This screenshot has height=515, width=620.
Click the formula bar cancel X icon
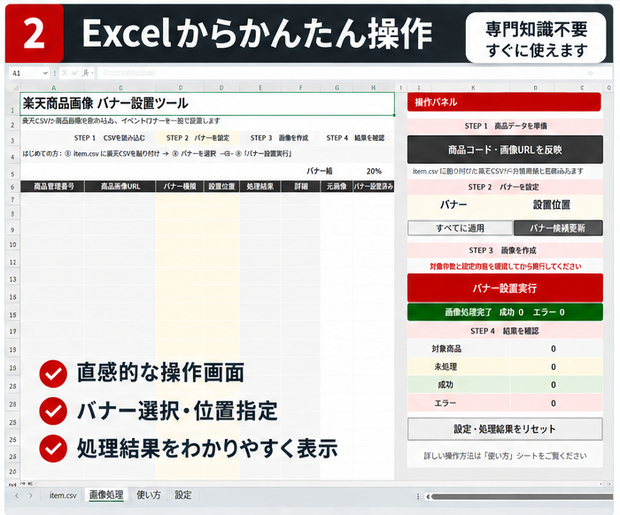64,73
